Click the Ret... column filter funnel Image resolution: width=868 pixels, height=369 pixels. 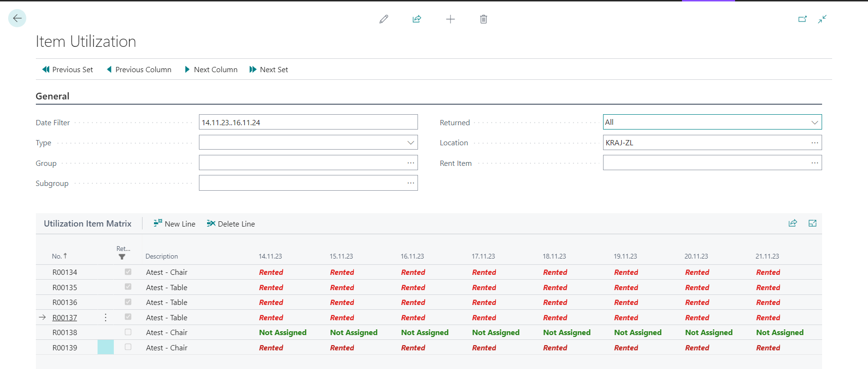122,257
